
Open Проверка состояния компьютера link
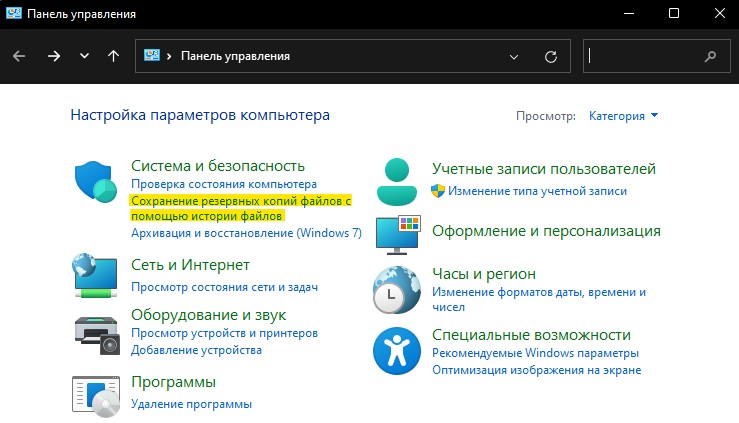(x=224, y=184)
